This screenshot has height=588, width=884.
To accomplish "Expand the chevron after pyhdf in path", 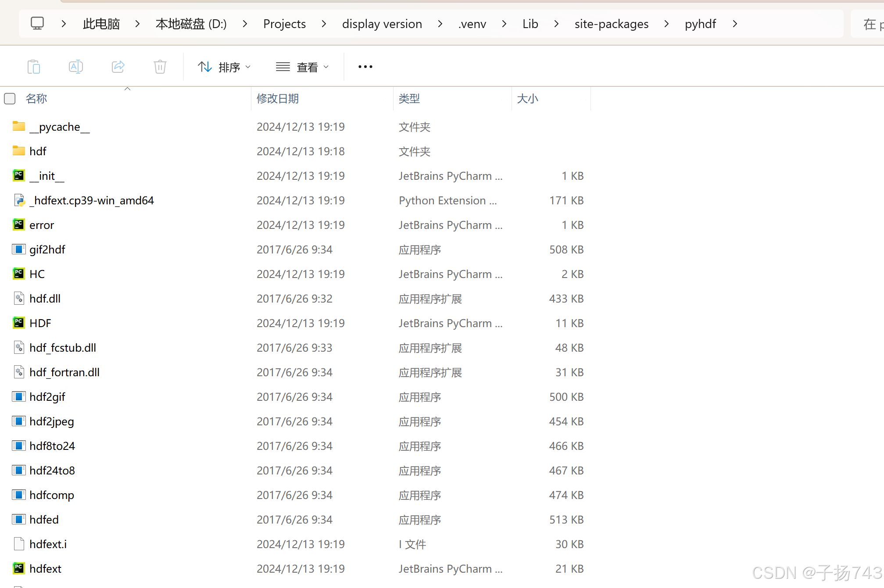I will coord(735,24).
